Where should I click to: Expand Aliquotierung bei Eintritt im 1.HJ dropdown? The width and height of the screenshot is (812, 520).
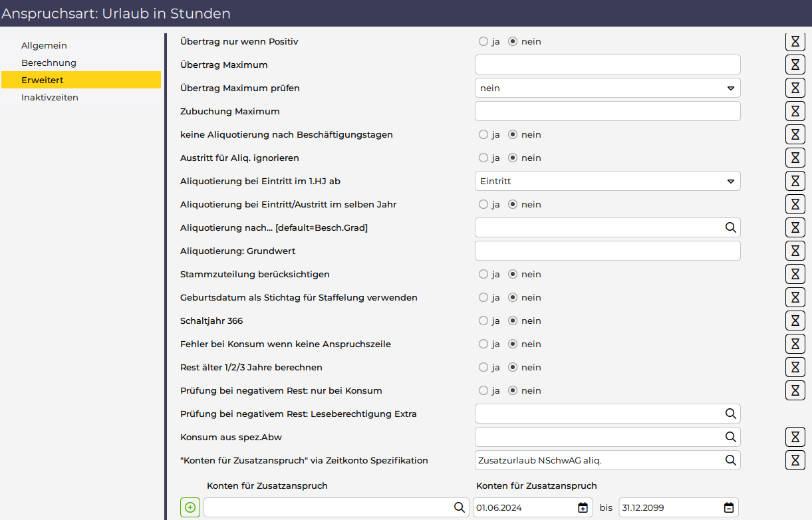[607, 181]
